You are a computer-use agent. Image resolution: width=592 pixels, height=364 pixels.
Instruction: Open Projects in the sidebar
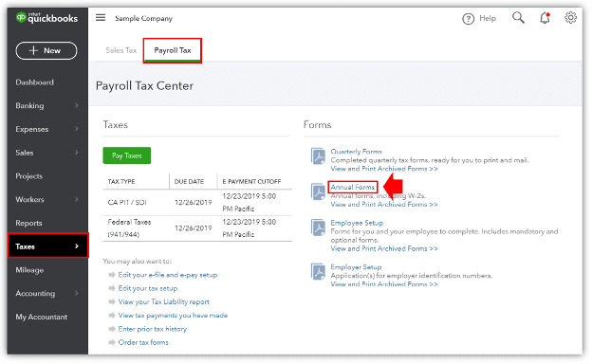pyautogui.click(x=28, y=176)
